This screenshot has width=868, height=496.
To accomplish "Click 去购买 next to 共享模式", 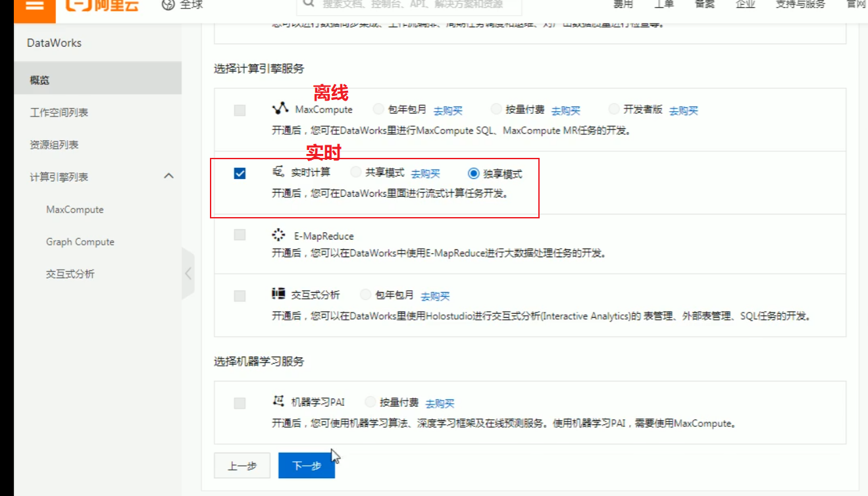I will 425,174.
